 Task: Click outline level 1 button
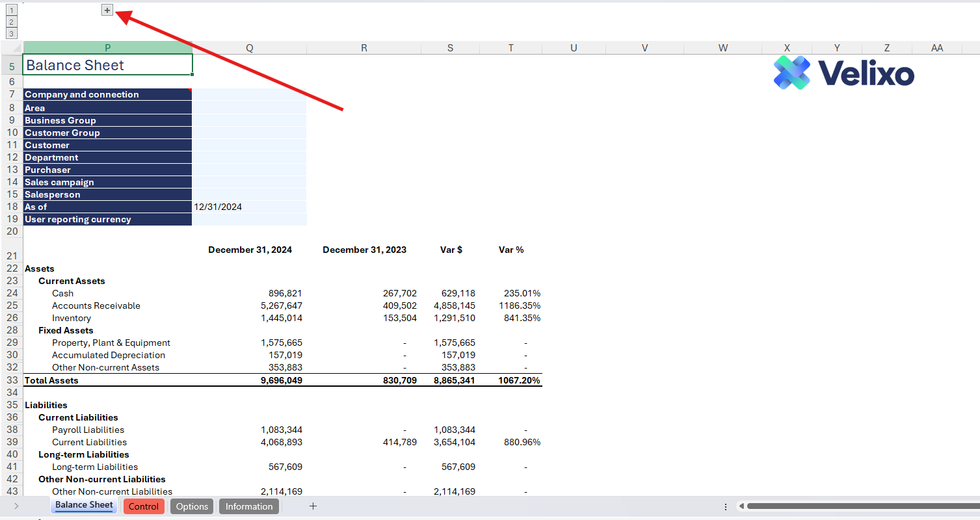pos(12,10)
